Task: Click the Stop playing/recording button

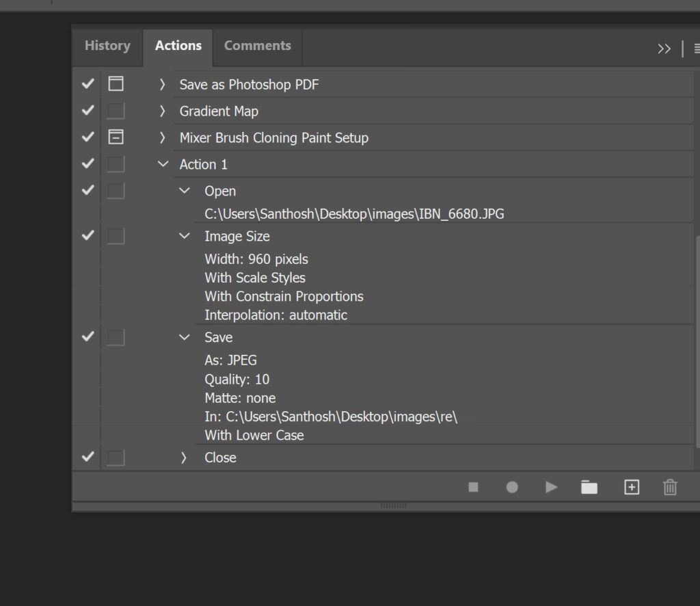Action: click(x=473, y=487)
